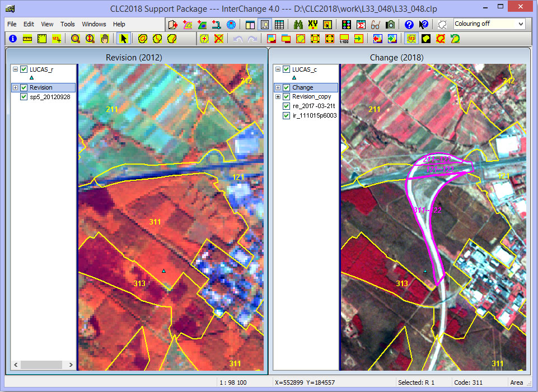The image size is (538, 392).
Task: Click the XY go-to-coordinates icon
Action: point(313,25)
